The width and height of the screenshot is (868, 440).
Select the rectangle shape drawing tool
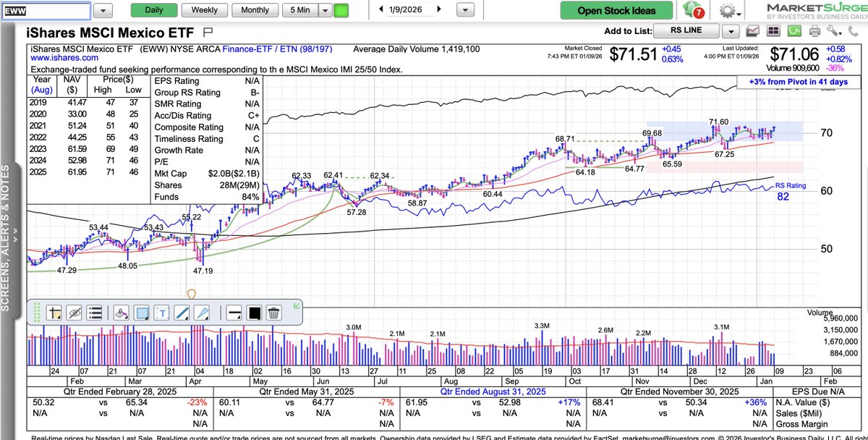(x=142, y=313)
